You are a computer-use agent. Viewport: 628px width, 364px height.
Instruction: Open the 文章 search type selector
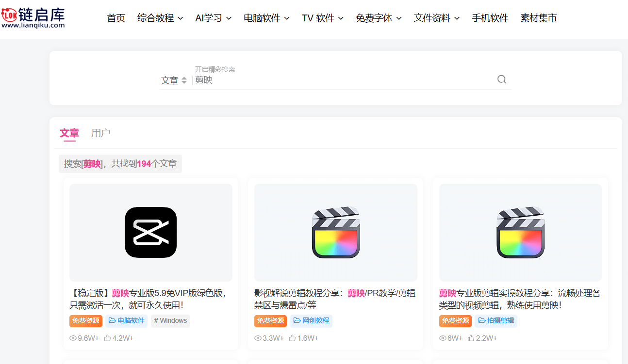(174, 80)
